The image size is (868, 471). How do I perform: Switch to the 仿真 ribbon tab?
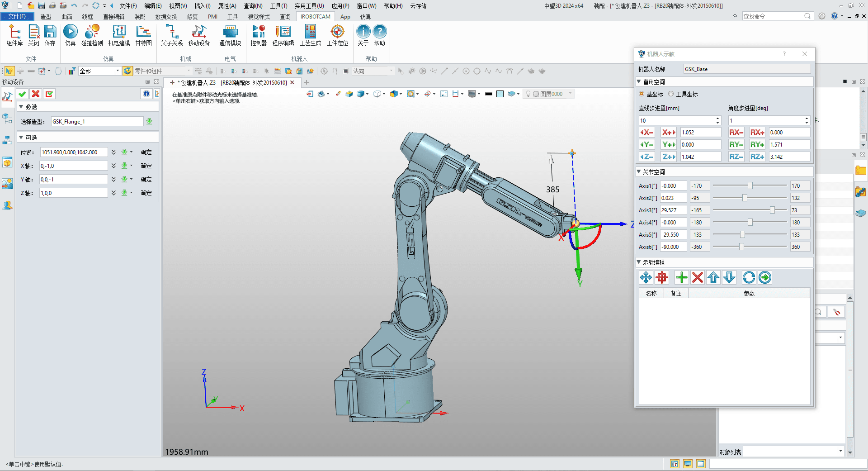[x=365, y=17]
